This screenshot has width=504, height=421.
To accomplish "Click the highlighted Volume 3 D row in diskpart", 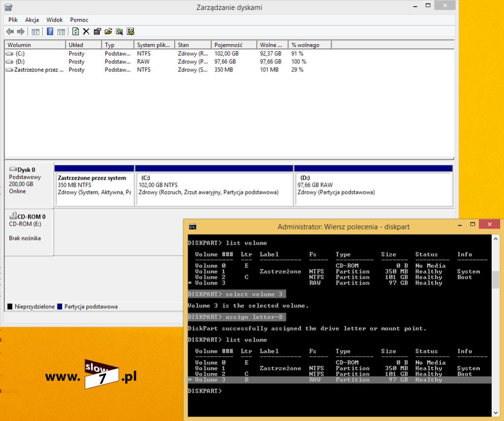I will (x=339, y=380).
